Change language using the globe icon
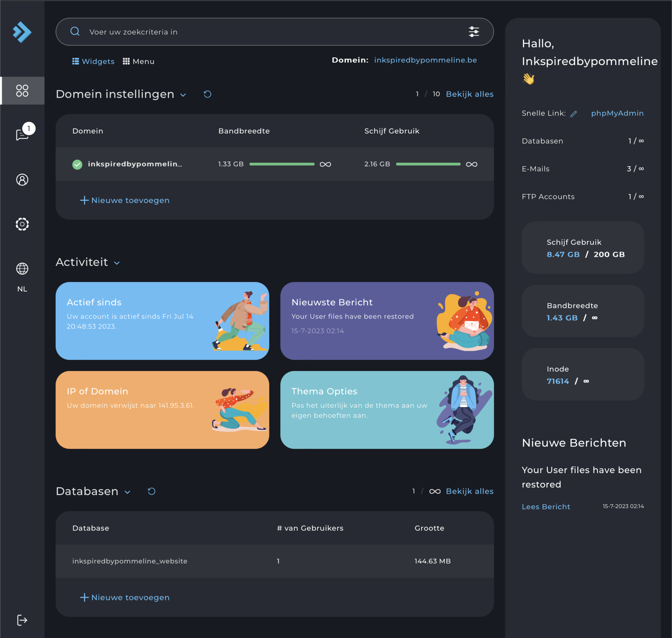 pyautogui.click(x=22, y=268)
